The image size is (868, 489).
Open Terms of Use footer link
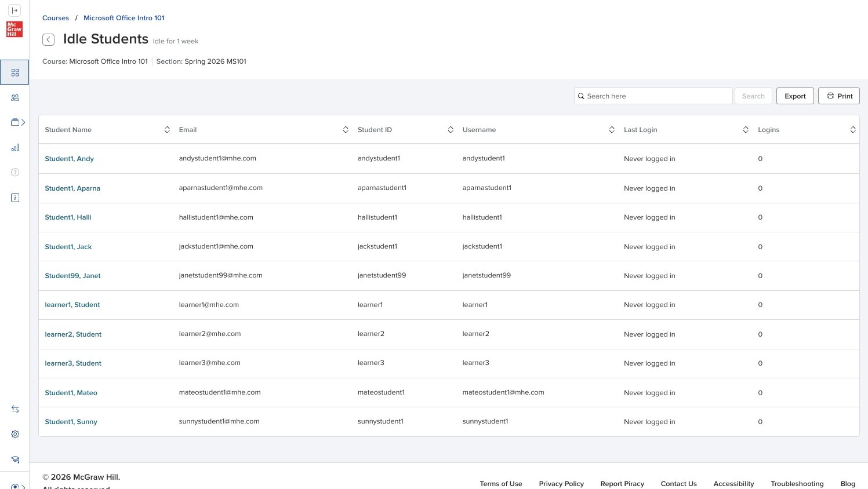coord(501,484)
